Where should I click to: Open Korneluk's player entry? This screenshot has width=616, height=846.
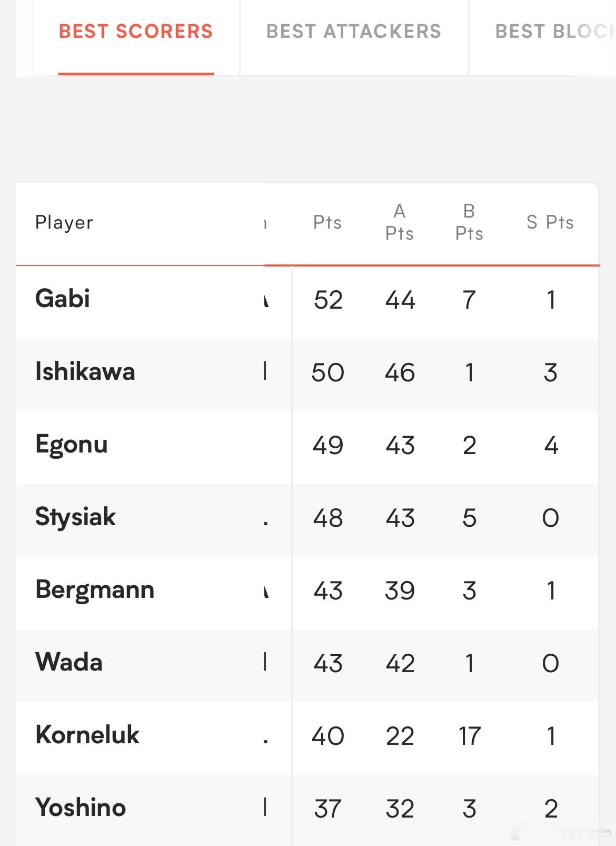click(x=87, y=735)
